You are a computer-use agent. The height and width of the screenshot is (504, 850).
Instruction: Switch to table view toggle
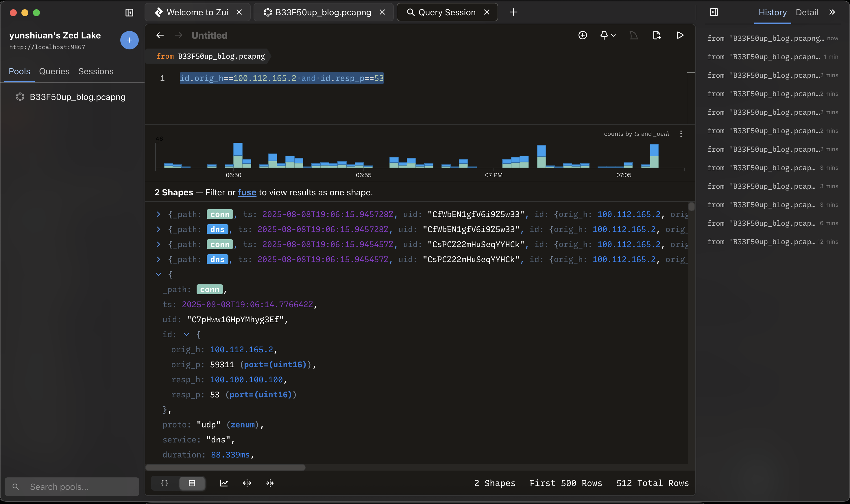click(192, 483)
